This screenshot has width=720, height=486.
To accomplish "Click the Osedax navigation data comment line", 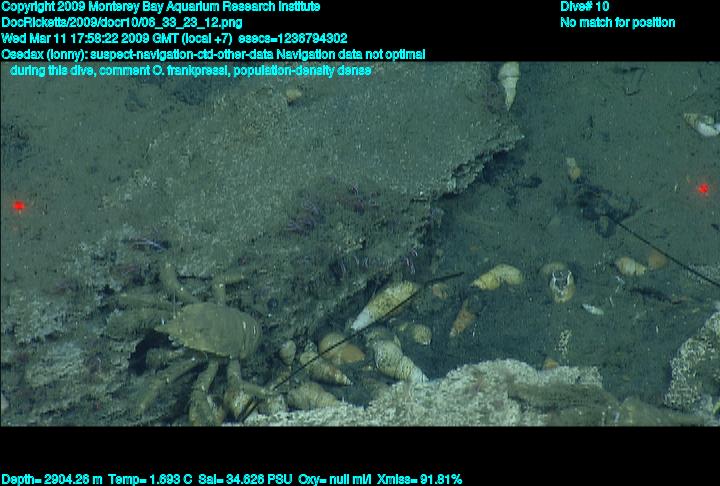I will [213, 55].
